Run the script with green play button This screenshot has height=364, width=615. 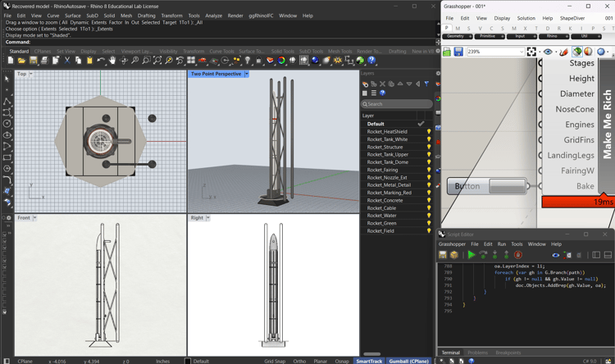tap(471, 255)
